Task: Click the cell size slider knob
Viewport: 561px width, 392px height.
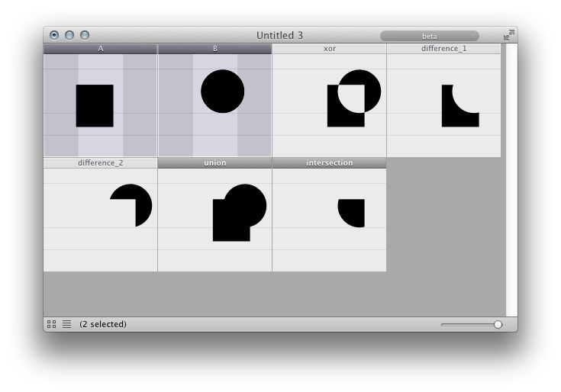Action: click(498, 324)
